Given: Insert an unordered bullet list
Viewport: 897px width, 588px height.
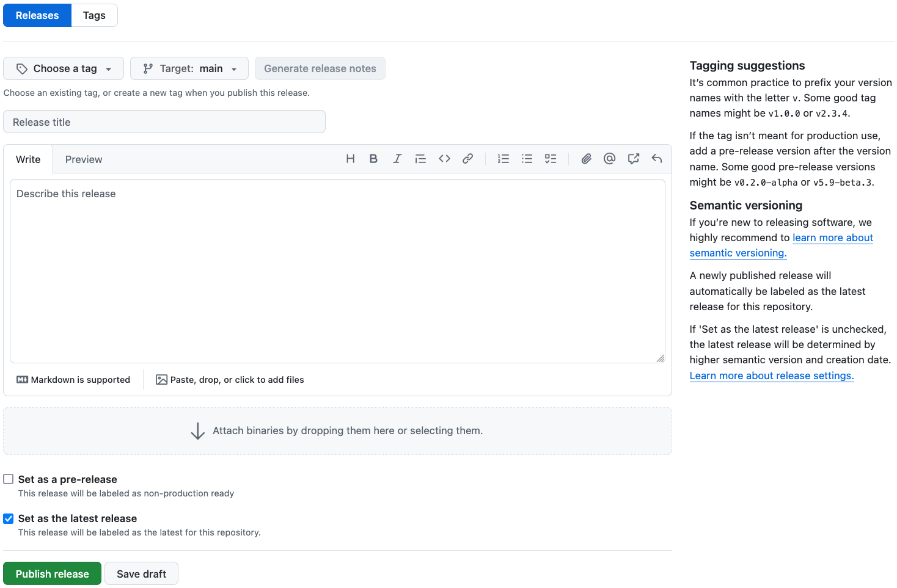Looking at the screenshot, I should point(527,159).
